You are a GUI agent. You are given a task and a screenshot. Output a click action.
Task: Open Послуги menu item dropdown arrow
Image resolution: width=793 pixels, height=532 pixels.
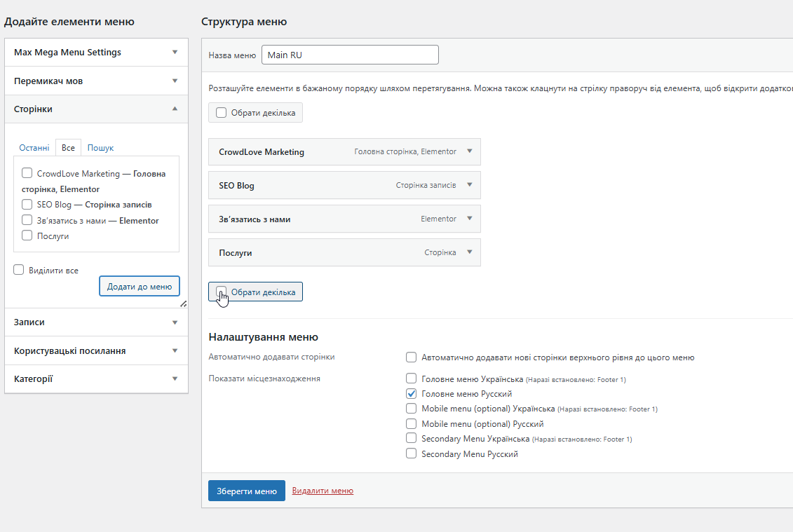[x=470, y=252]
